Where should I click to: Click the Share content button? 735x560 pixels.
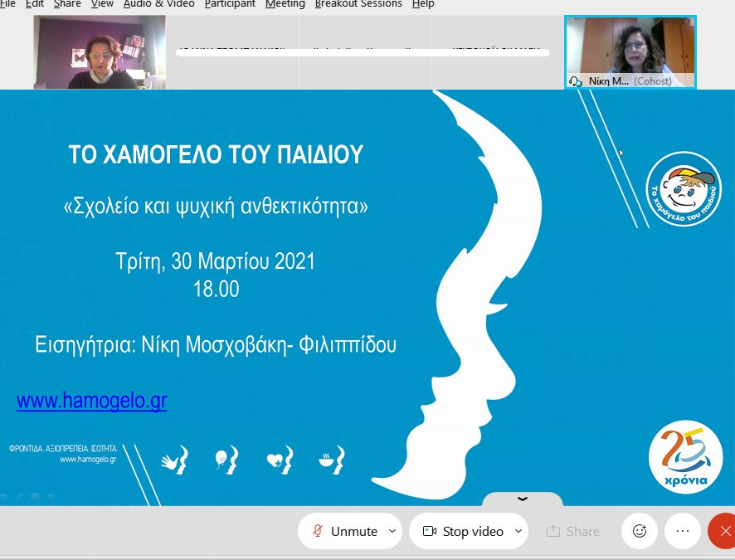tap(572, 531)
